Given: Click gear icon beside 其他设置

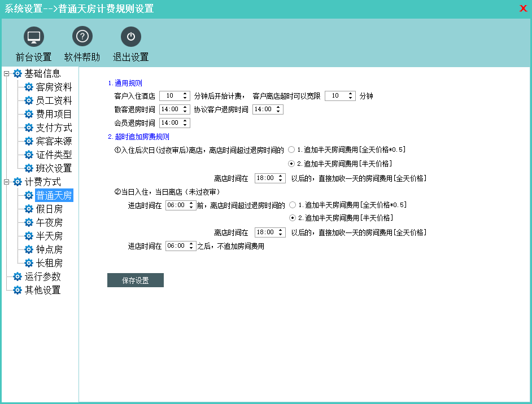Looking at the screenshot, I should (x=18, y=290).
